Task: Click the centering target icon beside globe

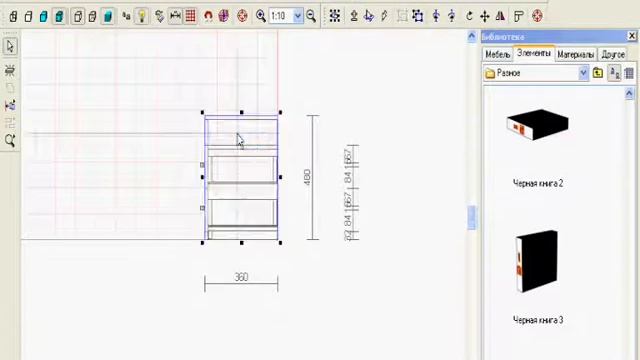Action: pyautogui.click(x=242, y=16)
